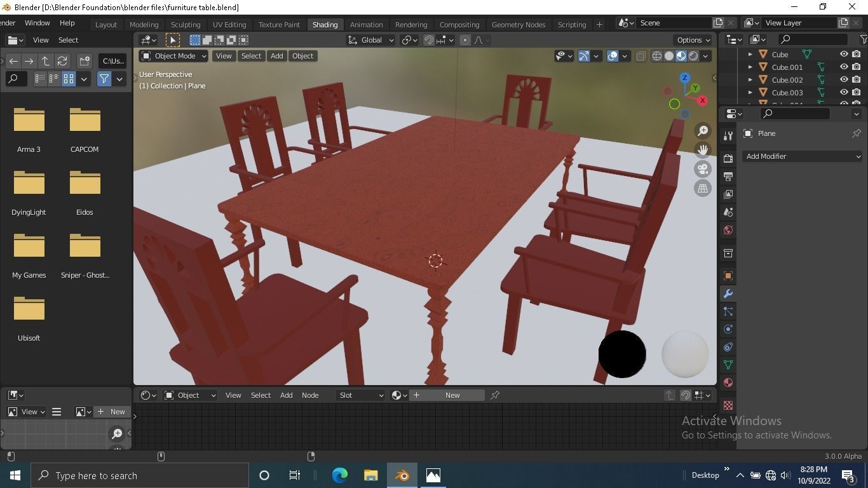Click the zoom magnifier gizmo in viewport
The width and height of the screenshot is (868, 488).
coord(703,131)
